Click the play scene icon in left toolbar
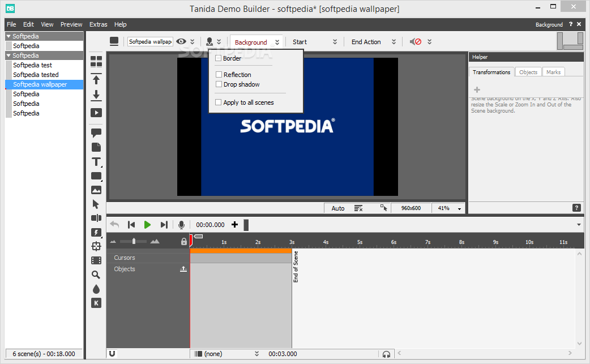590x364 pixels. [x=96, y=113]
